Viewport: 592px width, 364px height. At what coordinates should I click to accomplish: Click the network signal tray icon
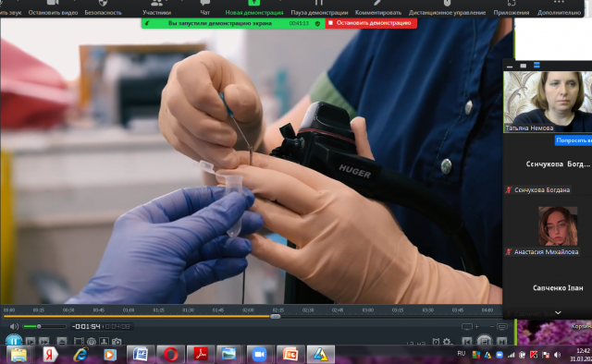click(511, 355)
